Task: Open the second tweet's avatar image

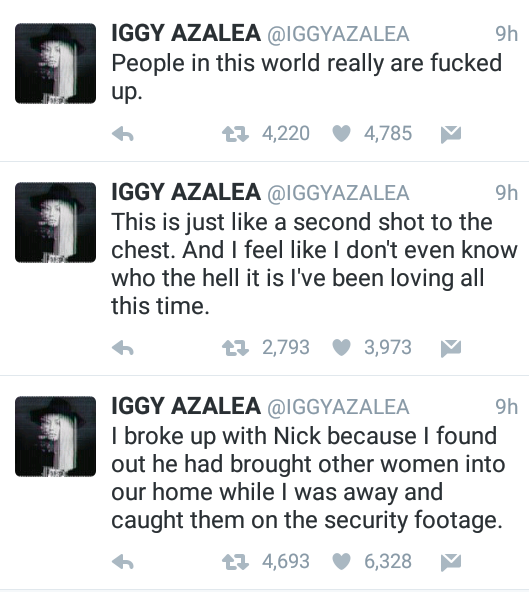Action: coord(56,222)
